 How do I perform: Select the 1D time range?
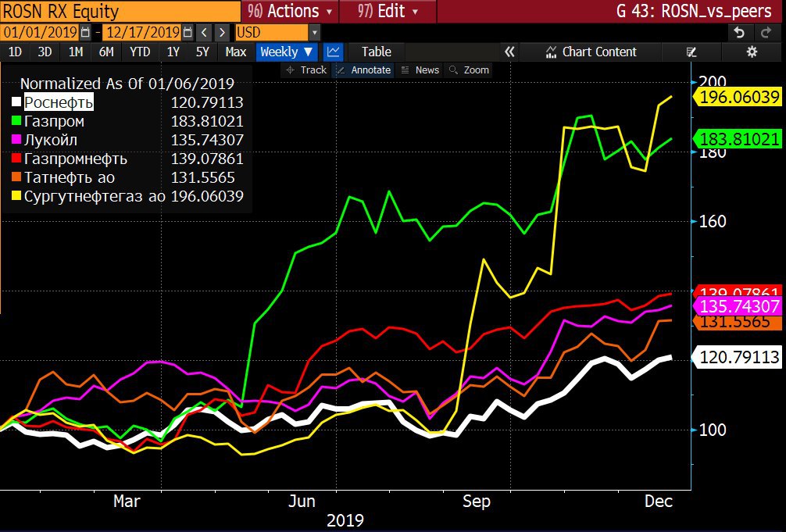click(x=15, y=52)
